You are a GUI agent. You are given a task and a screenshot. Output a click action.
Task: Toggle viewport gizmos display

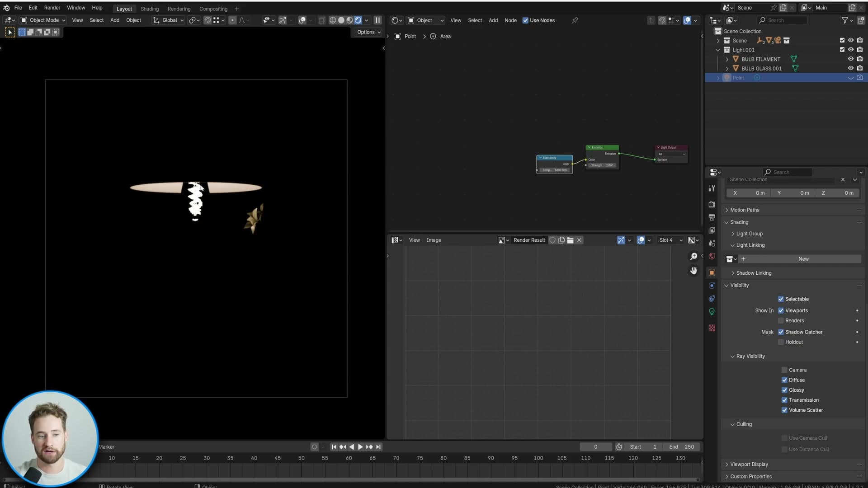point(283,20)
